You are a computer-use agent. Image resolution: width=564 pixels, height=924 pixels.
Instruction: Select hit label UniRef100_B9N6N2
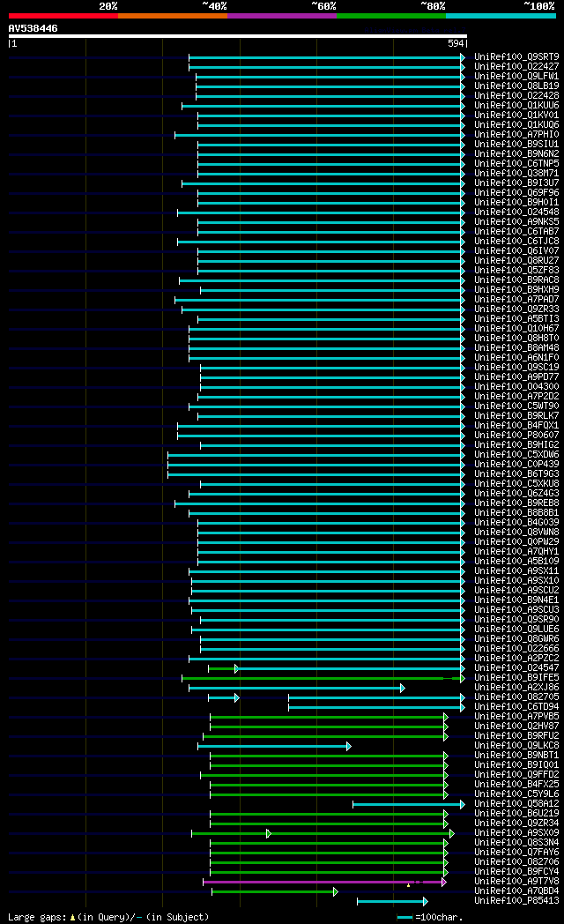(517, 153)
